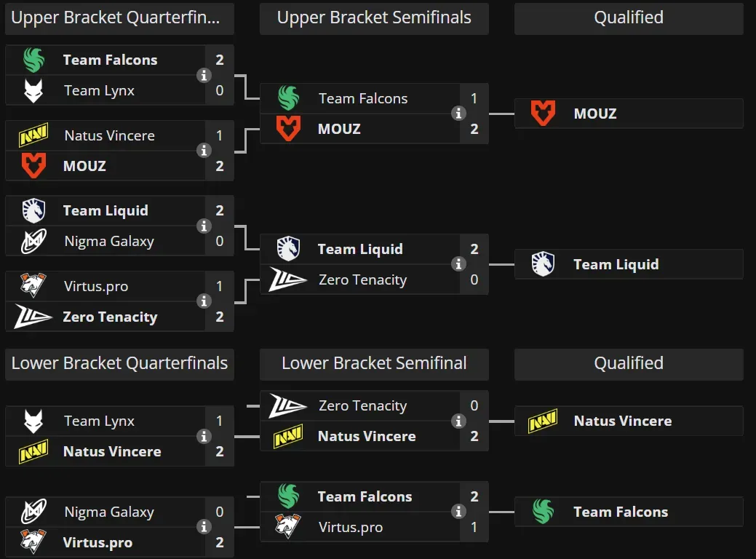Viewport: 756px width, 559px height.
Task: View details of Liquid vs Zero Tenacity semifinal
Action: [x=459, y=264]
